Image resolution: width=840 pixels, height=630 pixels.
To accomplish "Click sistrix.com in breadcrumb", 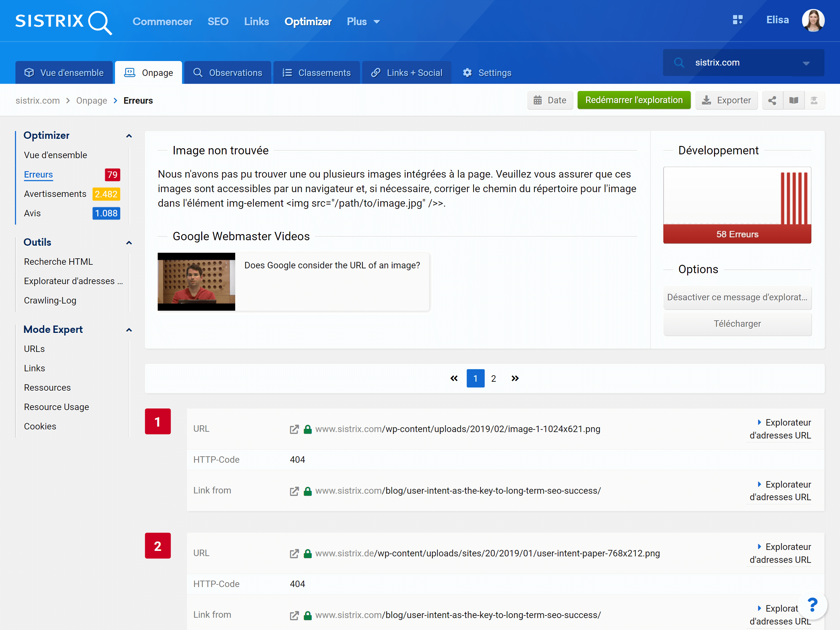I will [x=37, y=100].
